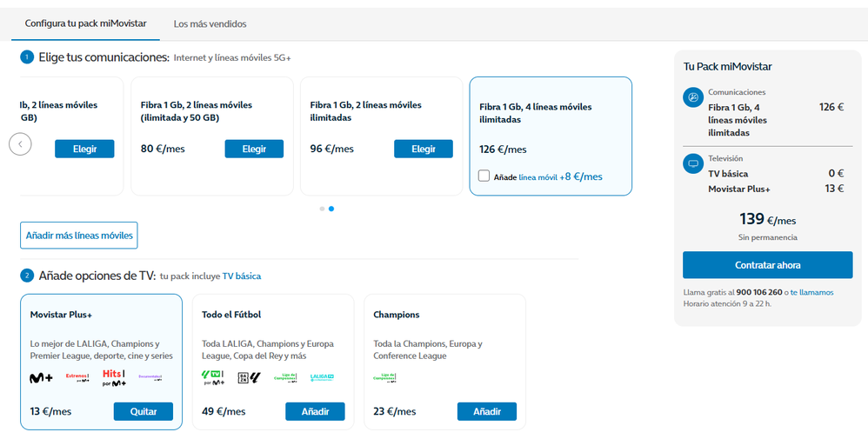Open the te llamamos link
Viewport: 868px width, 439px height.
point(811,292)
